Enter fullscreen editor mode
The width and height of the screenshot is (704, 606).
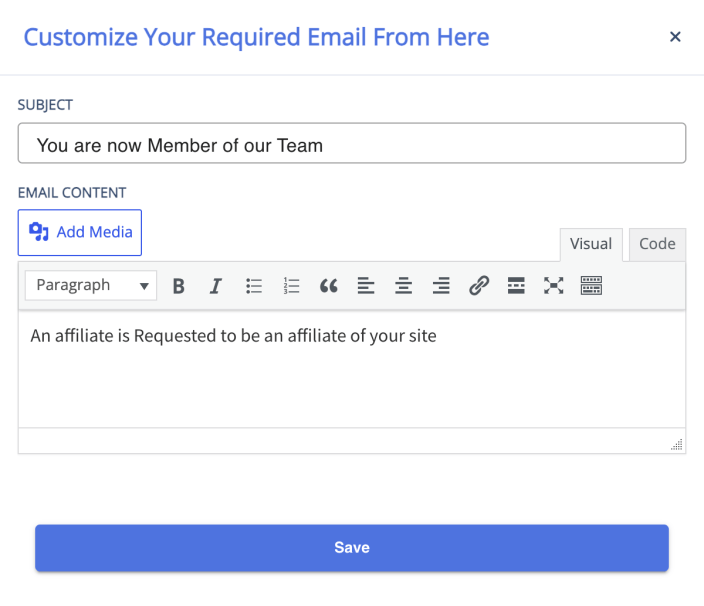coord(554,285)
